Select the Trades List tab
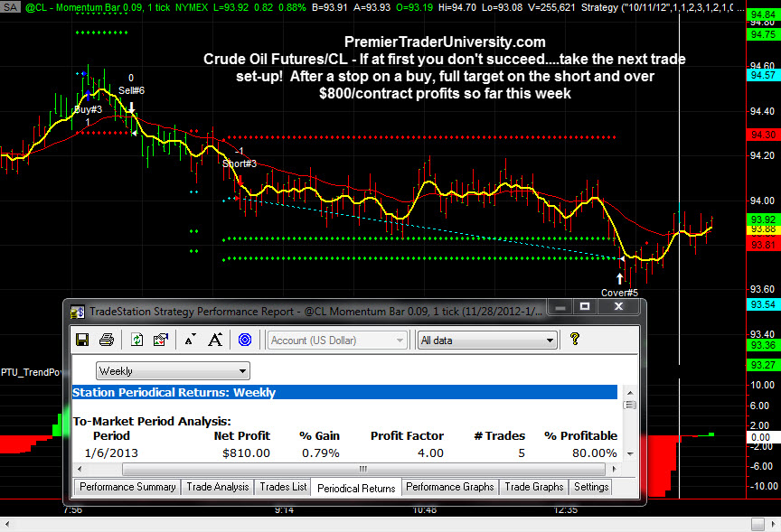 tap(283, 487)
